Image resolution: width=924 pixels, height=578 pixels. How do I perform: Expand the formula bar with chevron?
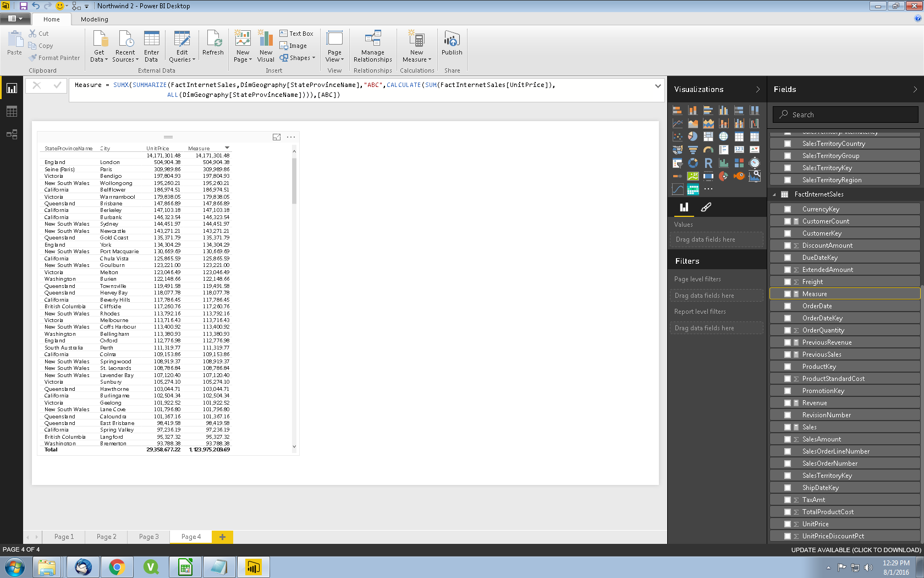point(658,86)
